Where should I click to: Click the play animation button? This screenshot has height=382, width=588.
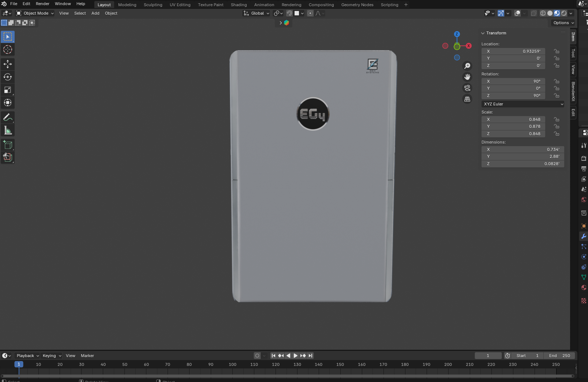[x=296, y=356]
